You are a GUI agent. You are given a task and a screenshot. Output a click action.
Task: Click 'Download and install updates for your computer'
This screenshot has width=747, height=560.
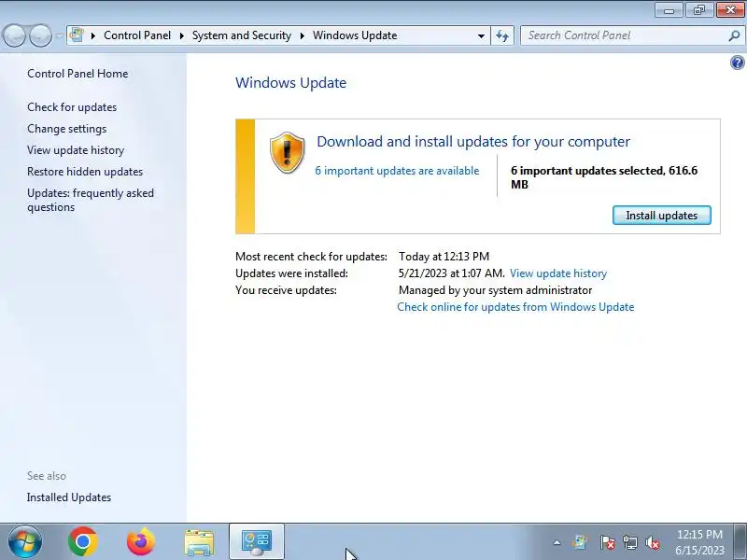[x=473, y=142]
